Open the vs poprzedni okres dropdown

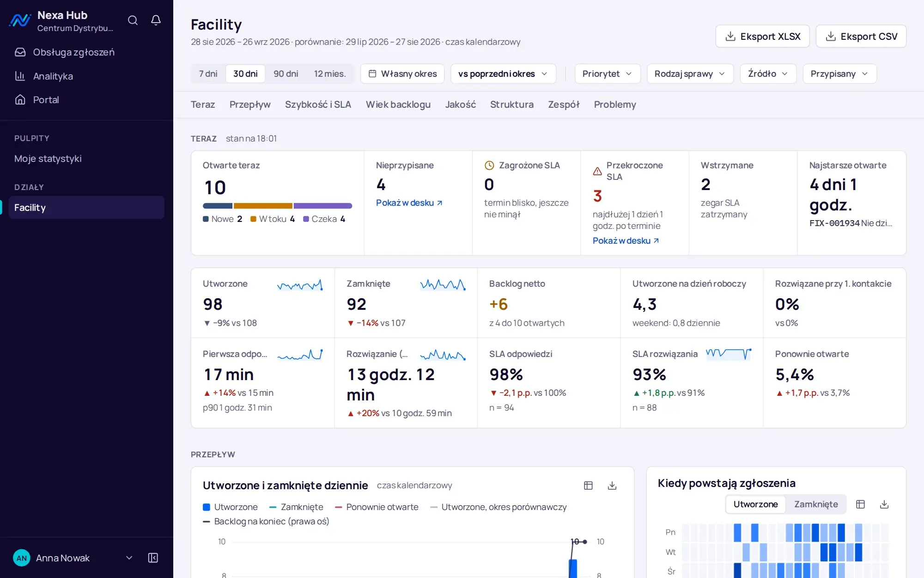(x=503, y=74)
